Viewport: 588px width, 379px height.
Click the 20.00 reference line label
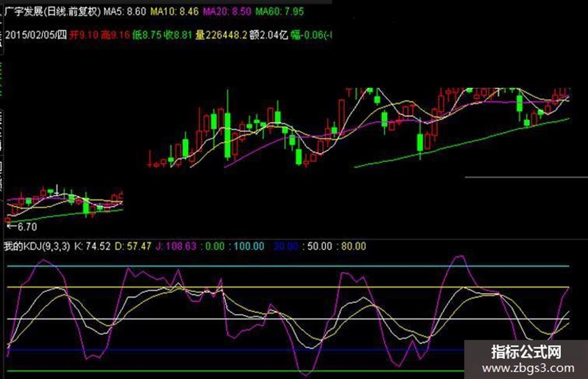click(286, 246)
